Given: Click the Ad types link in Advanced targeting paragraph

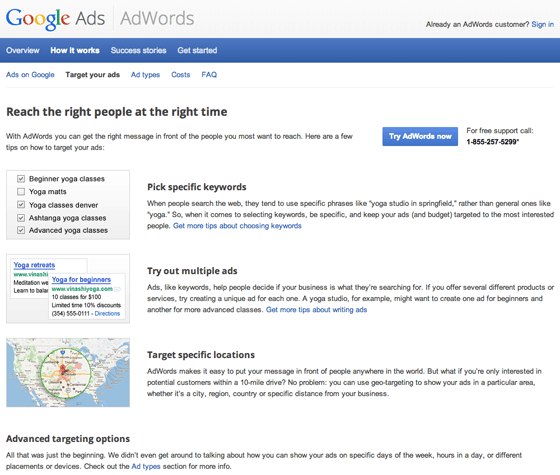Looking at the screenshot, I should tap(146, 466).
